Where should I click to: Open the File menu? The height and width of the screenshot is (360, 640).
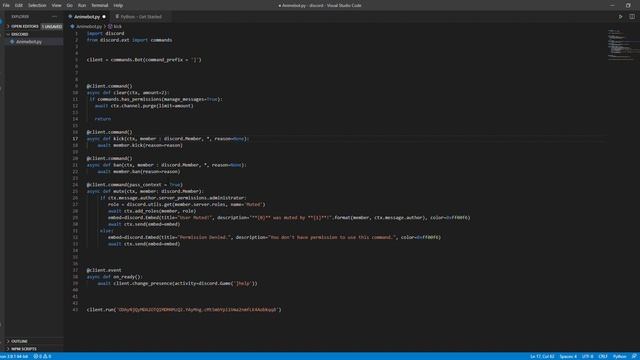[x=6, y=5]
